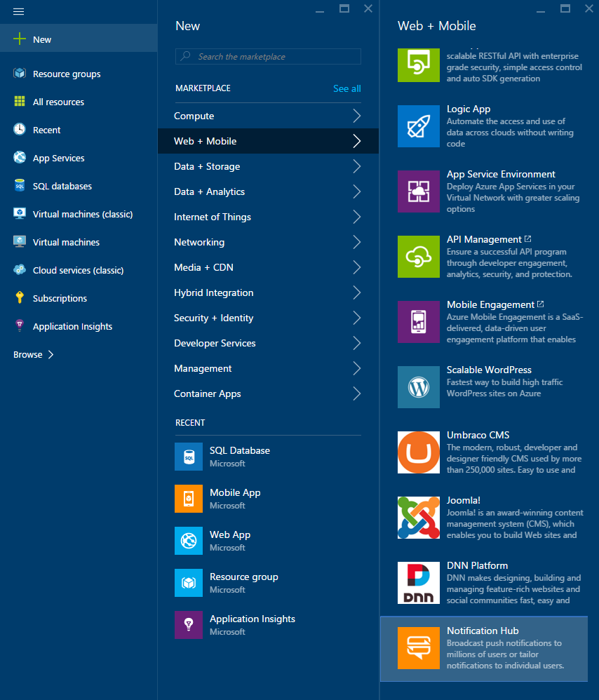
Task: Click the App Service Environment icon
Action: [x=419, y=191]
